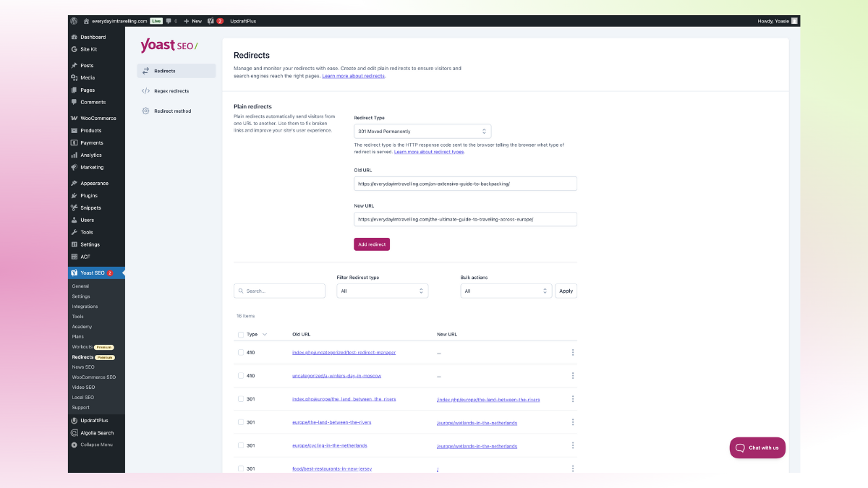Open Settings under Yoast SEO submenu
868x488 pixels.
(x=81, y=296)
